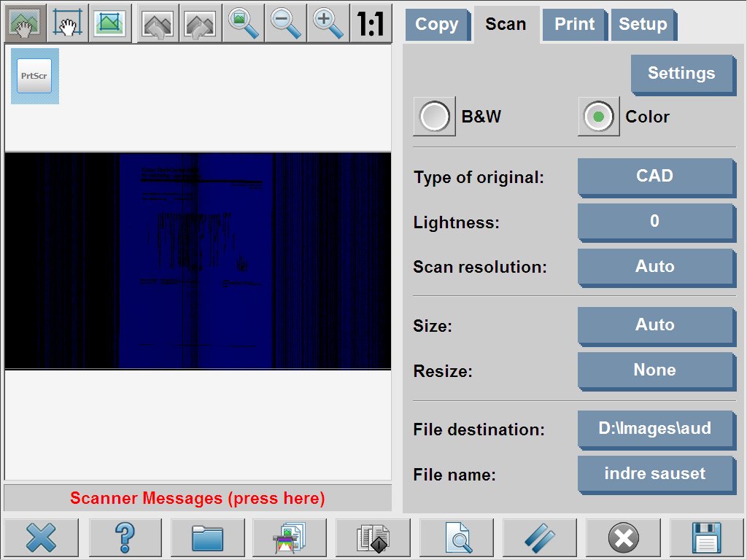This screenshot has height=560, width=747.
Task: Open the Scan Settings panel
Action: point(682,73)
